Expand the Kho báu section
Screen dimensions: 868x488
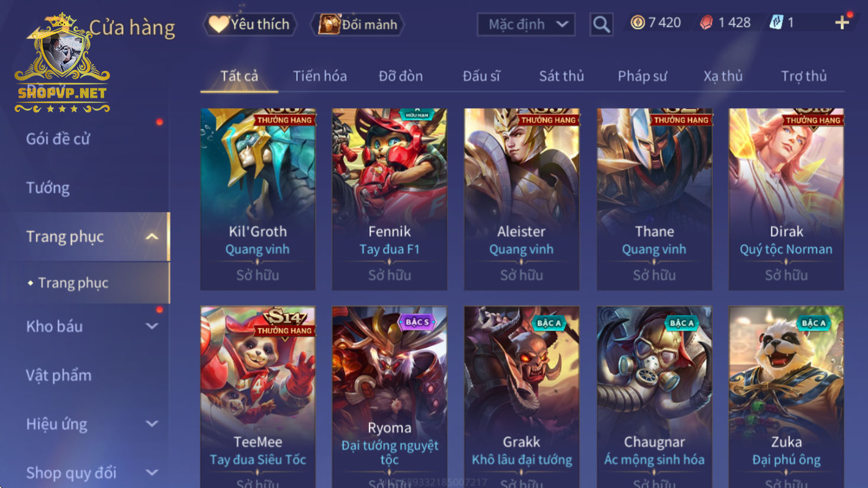[152, 326]
